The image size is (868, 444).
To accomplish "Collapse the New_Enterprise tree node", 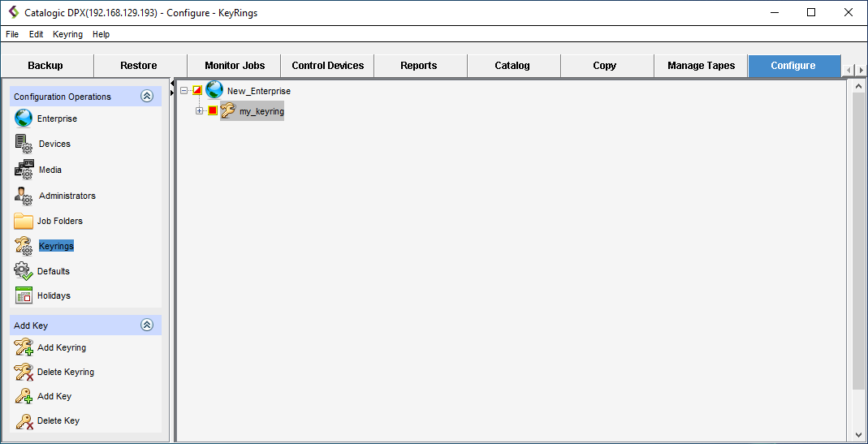I will tap(184, 91).
